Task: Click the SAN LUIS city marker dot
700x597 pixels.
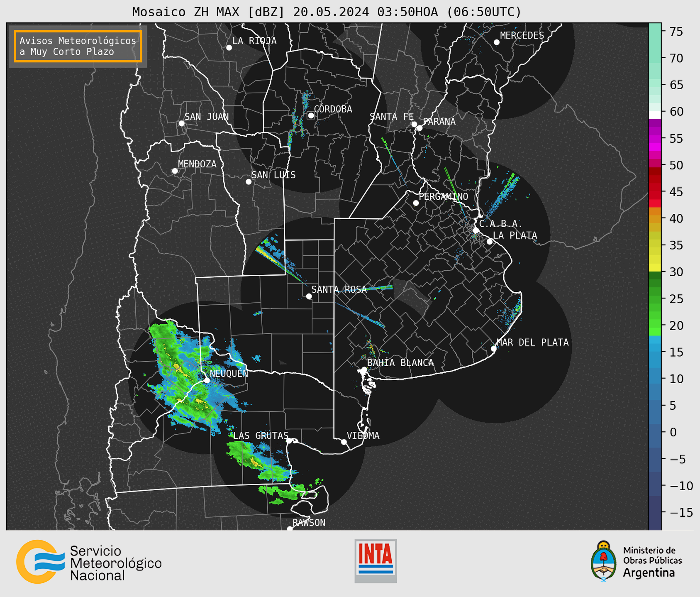Action: coord(249,182)
